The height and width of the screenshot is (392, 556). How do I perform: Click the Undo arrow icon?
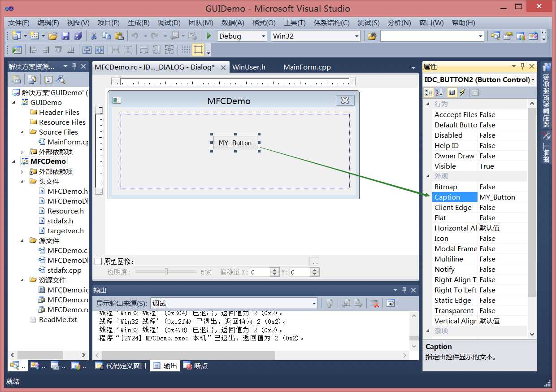pos(134,36)
